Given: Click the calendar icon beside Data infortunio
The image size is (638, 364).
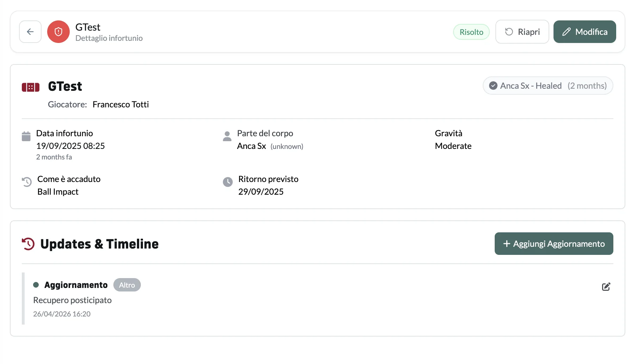Looking at the screenshot, I should click(x=26, y=136).
